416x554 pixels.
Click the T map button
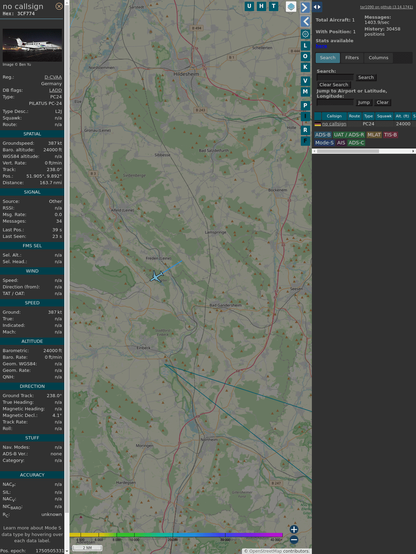(x=273, y=6)
